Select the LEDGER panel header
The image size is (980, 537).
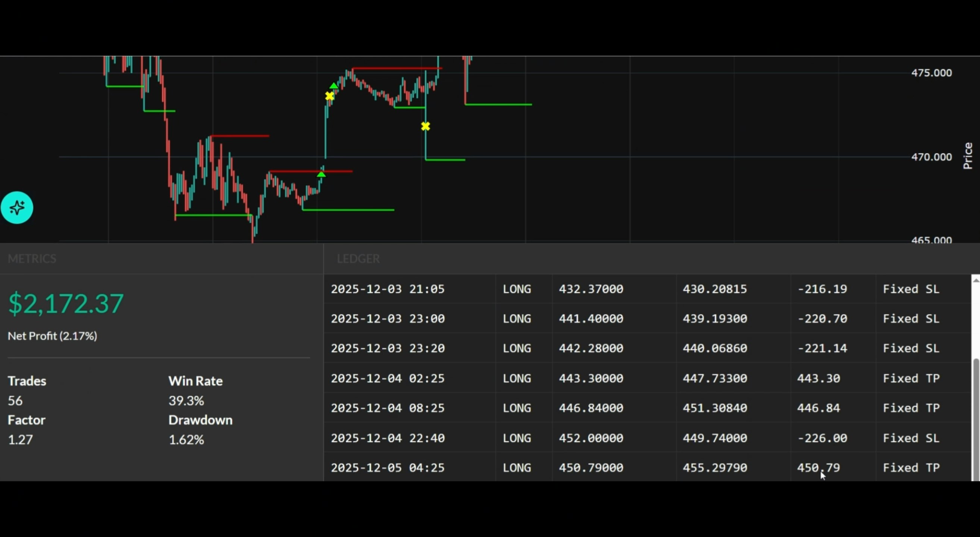[358, 258]
